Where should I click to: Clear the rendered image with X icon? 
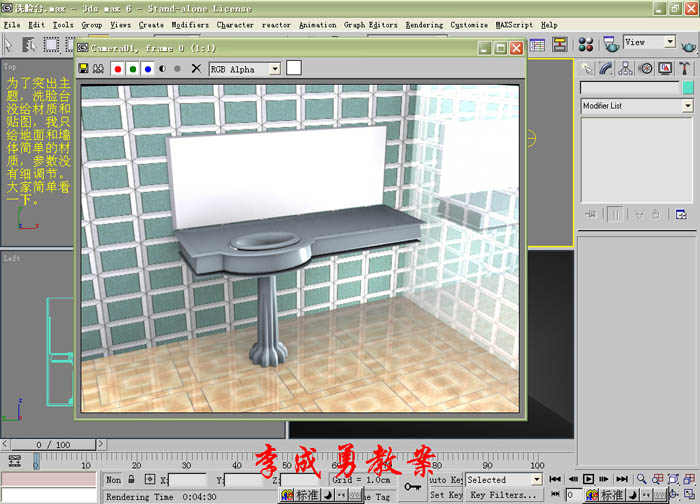coord(196,68)
